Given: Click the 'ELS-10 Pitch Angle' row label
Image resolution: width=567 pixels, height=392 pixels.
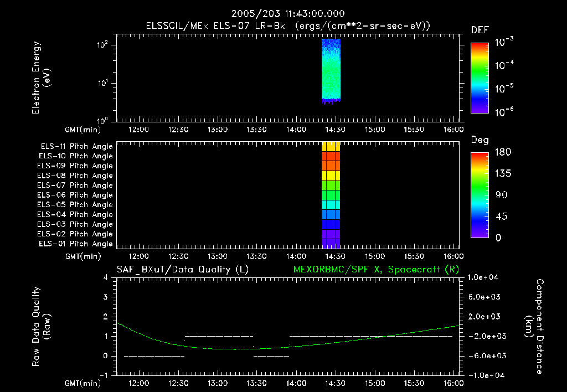Looking at the screenshot, I should (76, 156).
